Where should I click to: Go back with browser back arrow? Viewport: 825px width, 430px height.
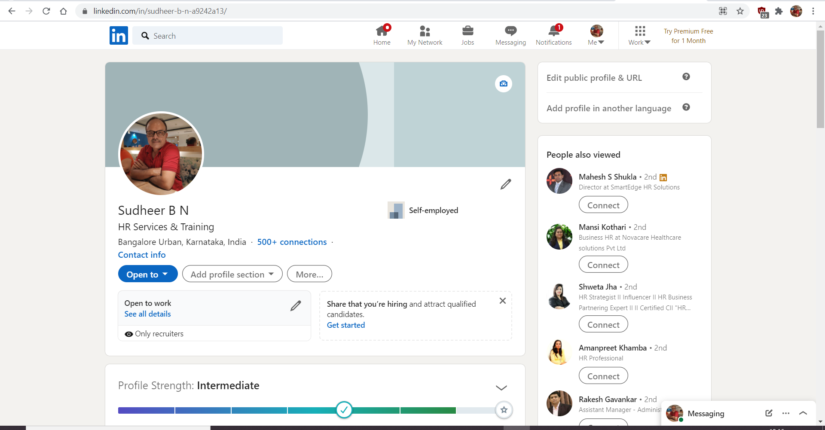[x=12, y=11]
